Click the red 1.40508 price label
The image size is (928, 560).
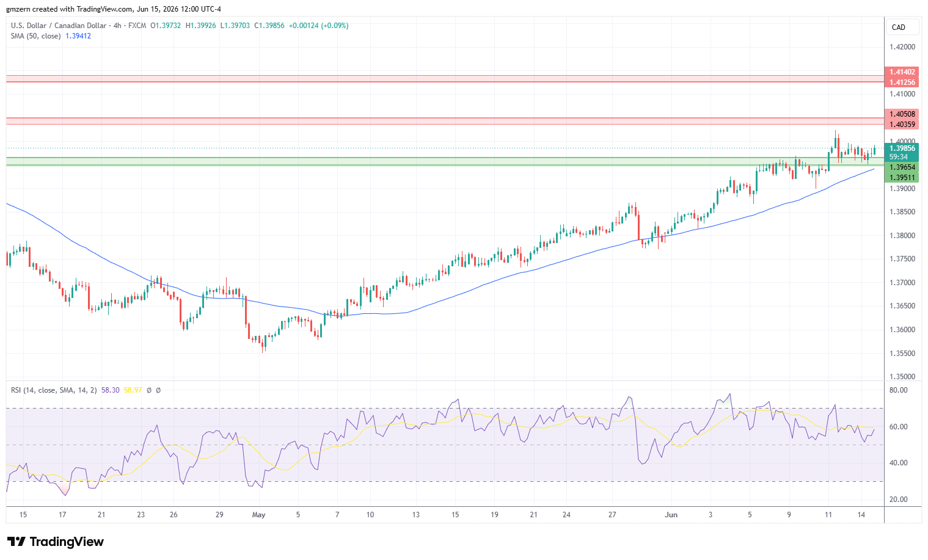902,114
